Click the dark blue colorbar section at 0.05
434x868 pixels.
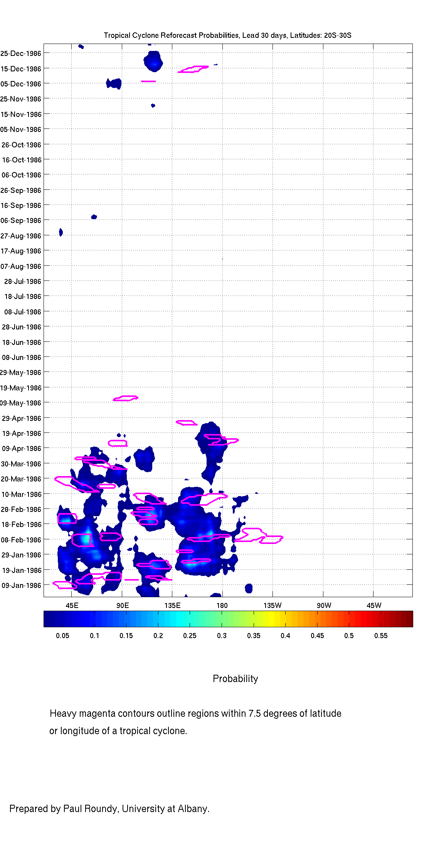click(x=62, y=619)
